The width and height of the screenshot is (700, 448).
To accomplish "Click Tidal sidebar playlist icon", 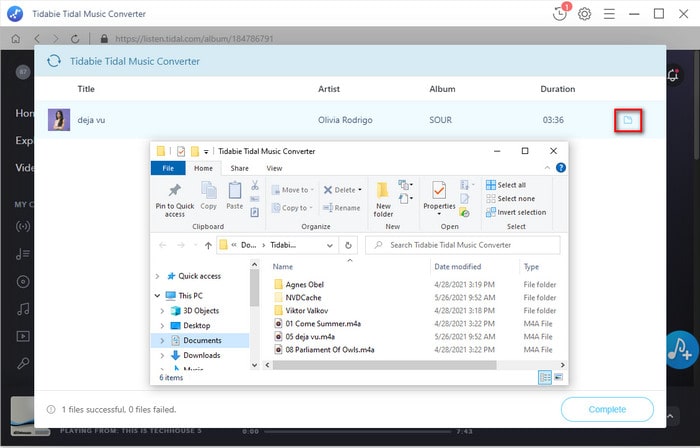I will tap(23, 254).
